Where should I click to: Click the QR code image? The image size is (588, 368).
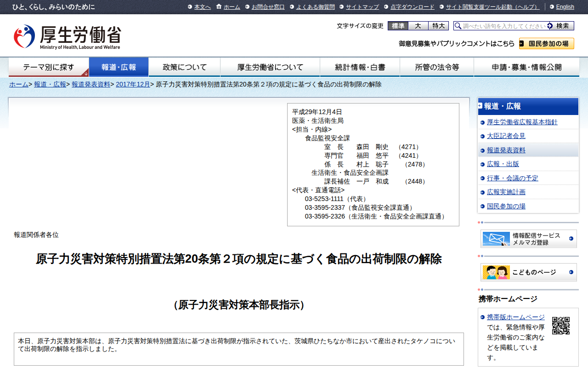coord(560,326)
